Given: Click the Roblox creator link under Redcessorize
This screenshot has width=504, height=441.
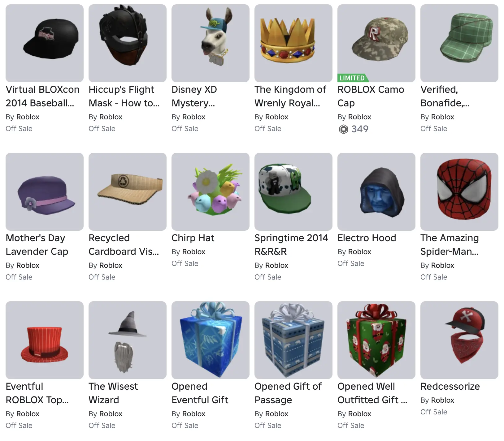Looking at the screenshot, I should coord(442,400).
